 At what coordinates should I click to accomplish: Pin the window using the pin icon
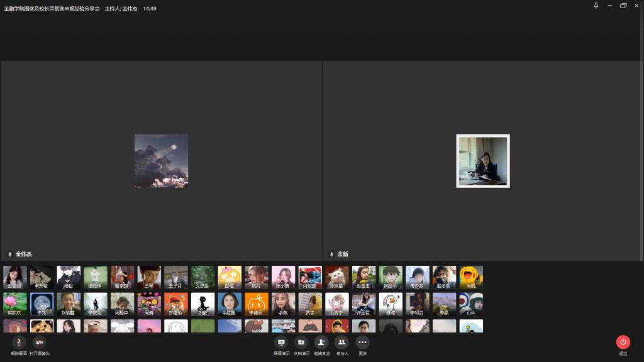coord(596,6)
